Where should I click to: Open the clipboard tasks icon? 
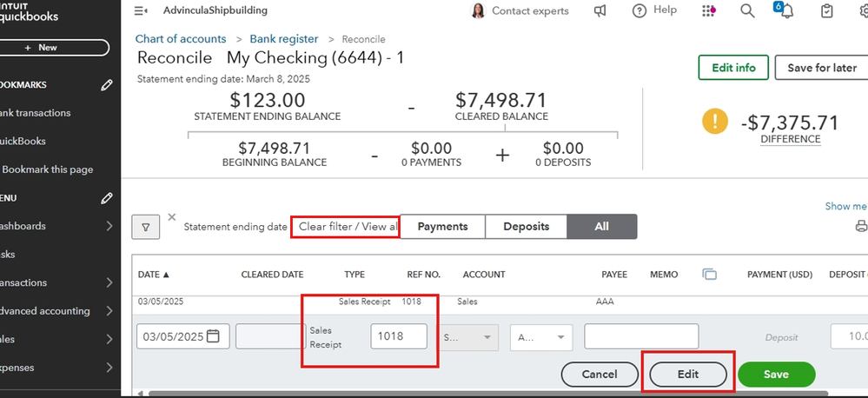tap(826, 10)
